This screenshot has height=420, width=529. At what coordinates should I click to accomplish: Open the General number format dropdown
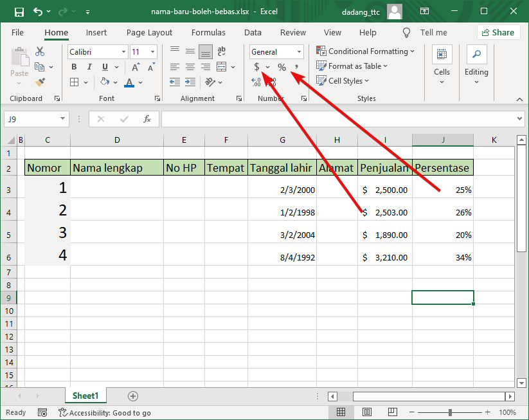pos(298,51)
